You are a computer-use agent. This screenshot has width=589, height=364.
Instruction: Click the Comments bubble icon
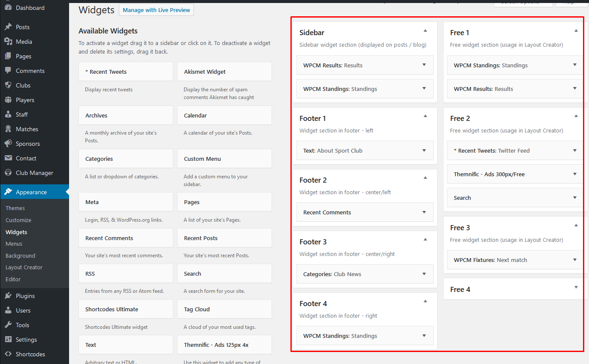pyautogui.click(x=8, y=71)
